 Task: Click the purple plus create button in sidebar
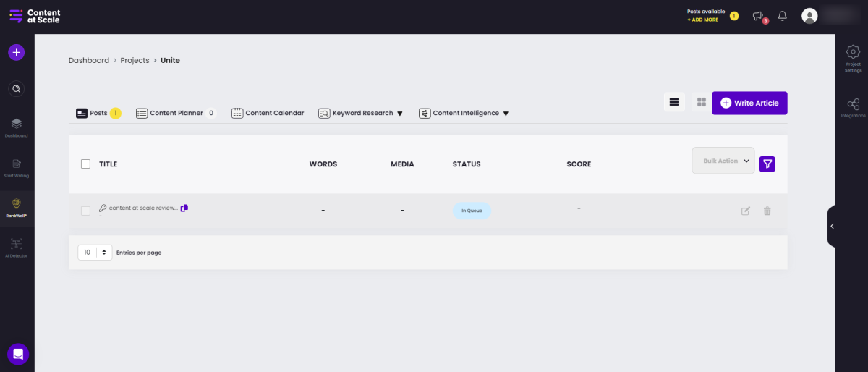click(x=17, y=52)
